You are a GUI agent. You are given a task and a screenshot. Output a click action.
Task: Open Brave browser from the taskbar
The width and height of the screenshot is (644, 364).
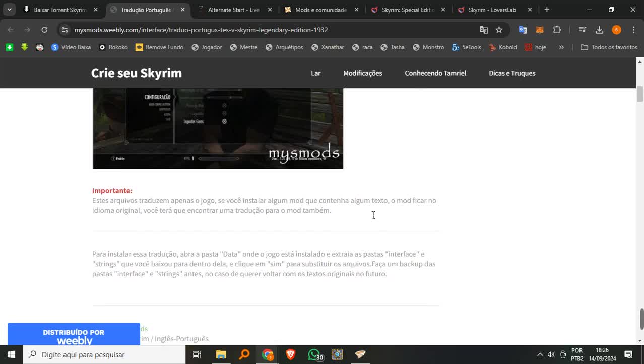(291, 354)
